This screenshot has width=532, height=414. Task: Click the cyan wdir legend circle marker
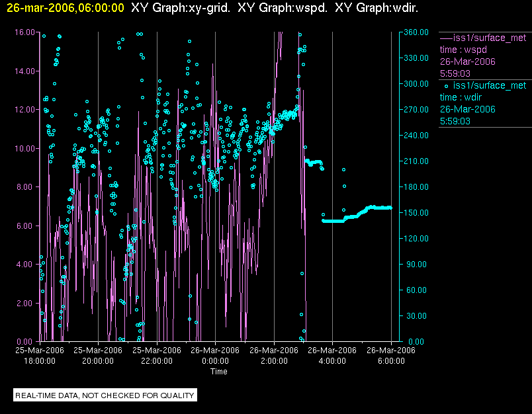(x=446, y=86)
